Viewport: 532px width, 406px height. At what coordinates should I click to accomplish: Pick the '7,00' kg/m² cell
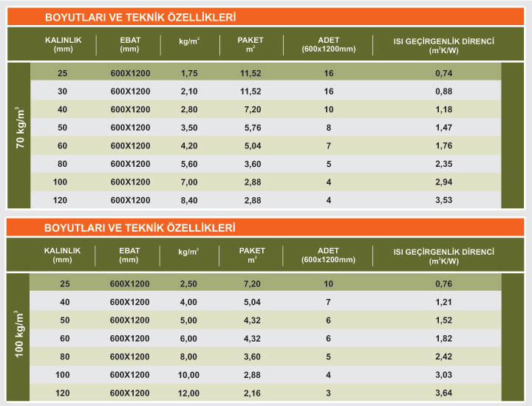(189, 182)
